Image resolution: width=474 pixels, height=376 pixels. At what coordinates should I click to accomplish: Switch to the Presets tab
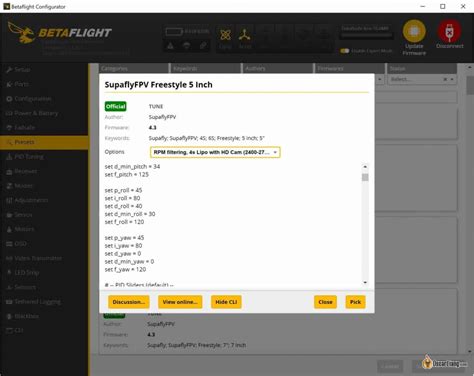pyautogui.click(x=44, y=142)
